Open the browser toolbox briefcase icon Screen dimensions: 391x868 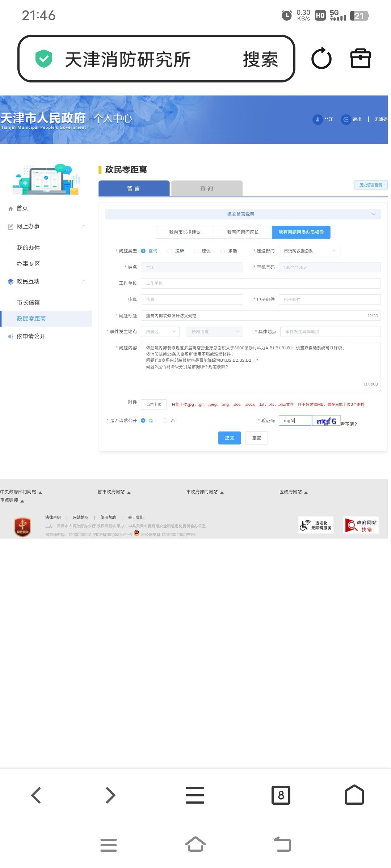[x=360, y=59]
